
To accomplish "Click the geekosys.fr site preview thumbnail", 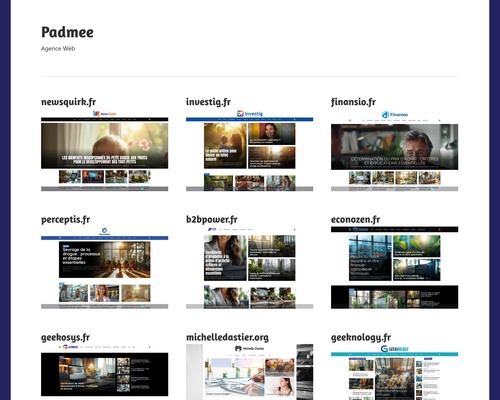I will click(x=105, y=372).
